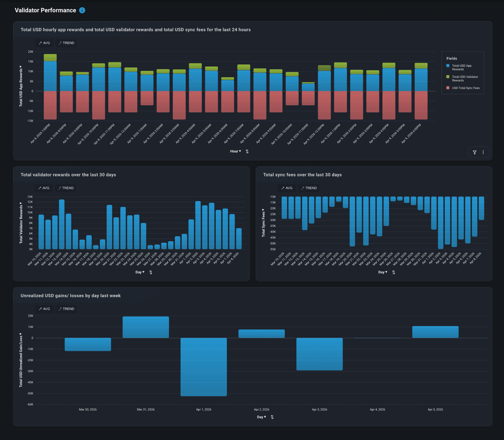Click the Apr 1, 2026 unrealized loss bar

tap(203, 367)
